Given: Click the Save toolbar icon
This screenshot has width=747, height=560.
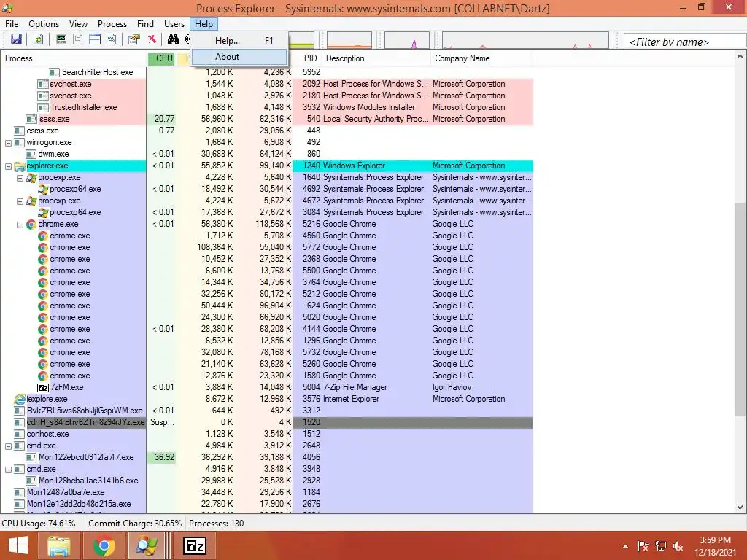Looking at the screenshot, I should [x=16, y=39].
